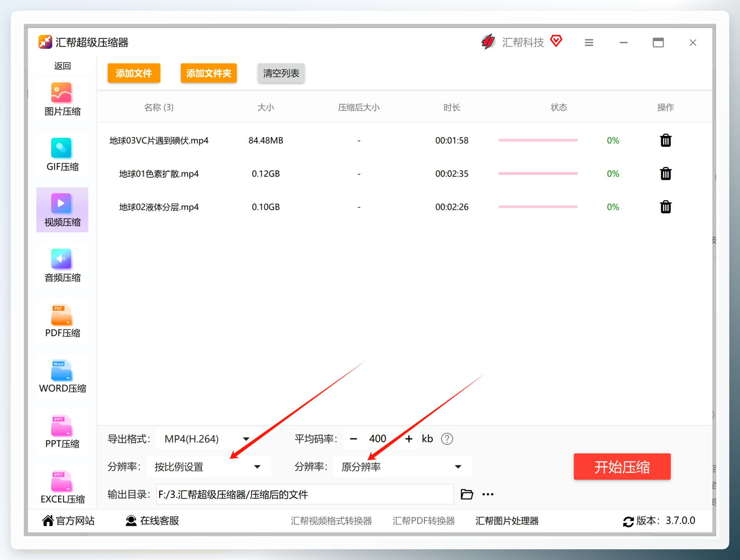Click size value 0.12GB
The height and width of the screenshot is (560, 740).
click(x=266, y=174)
